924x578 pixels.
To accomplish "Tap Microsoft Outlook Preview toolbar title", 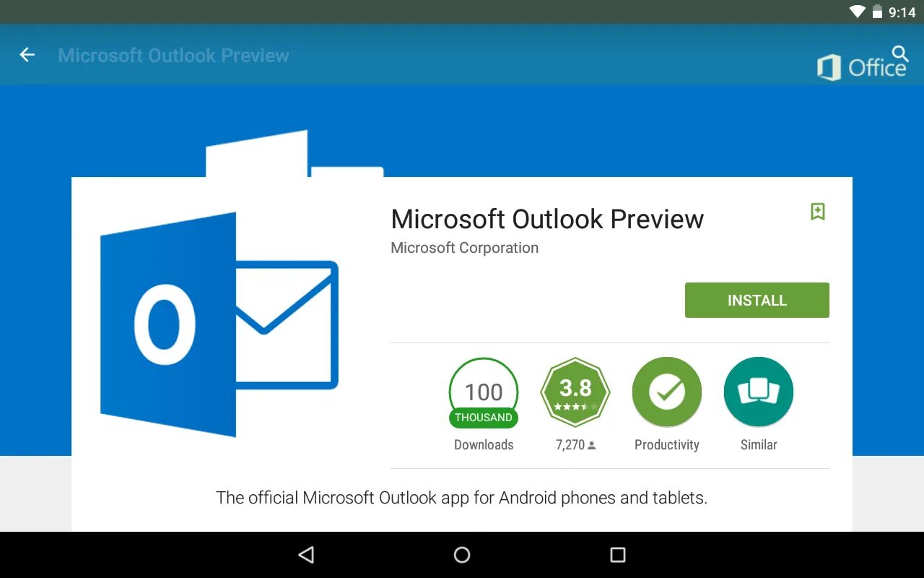I will (173, 56).
